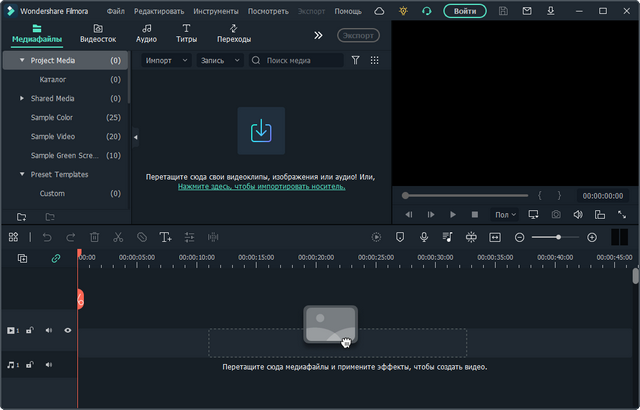Click the marker shield icon in timeline toolbar

(400, 237)
